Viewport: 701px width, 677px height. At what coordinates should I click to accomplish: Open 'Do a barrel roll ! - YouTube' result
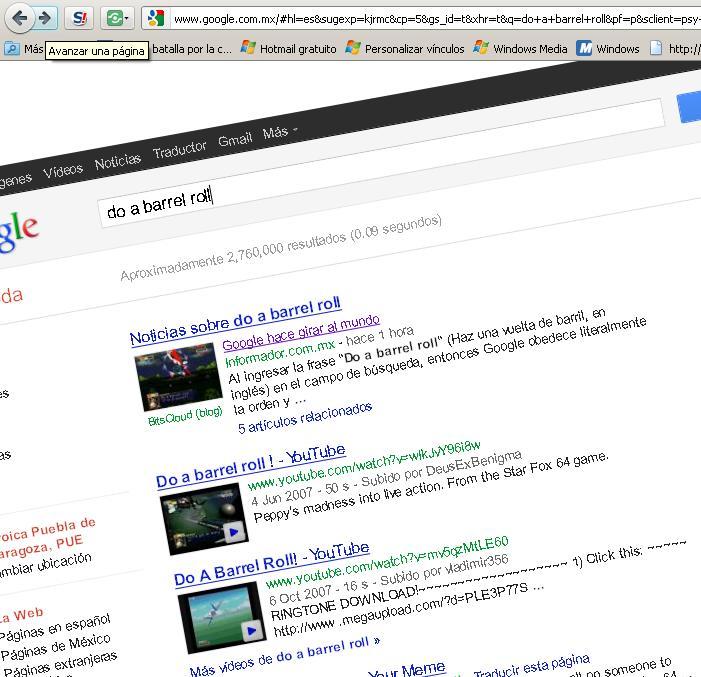tap(251, 466)
